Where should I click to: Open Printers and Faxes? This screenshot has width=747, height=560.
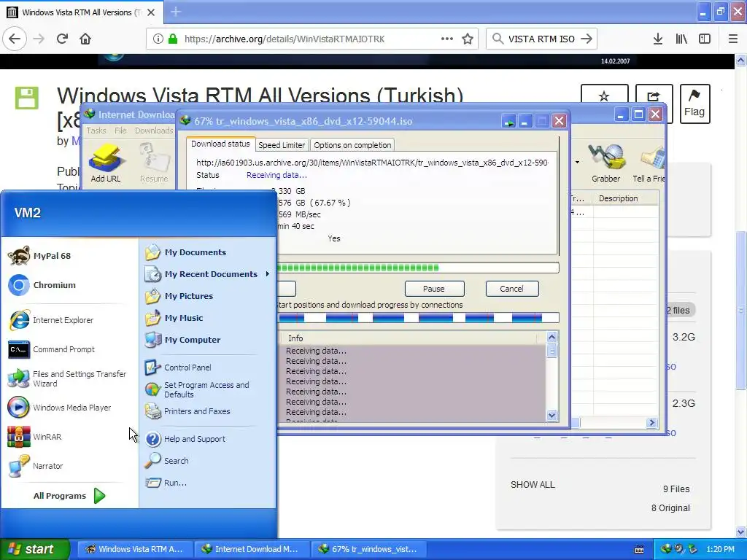pyautogui.click(x=187, y=411)
